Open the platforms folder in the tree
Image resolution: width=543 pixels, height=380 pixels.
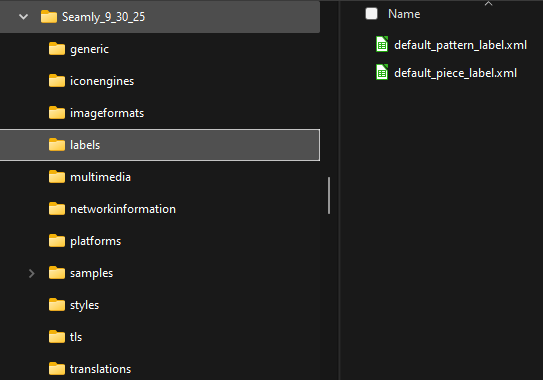96,241
